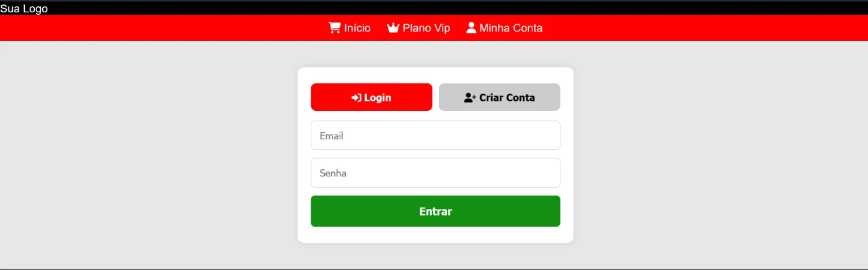This screenshot has width=868, height=270.
Task: Click the Sua Logo text in the header
Action: (24, 9)
